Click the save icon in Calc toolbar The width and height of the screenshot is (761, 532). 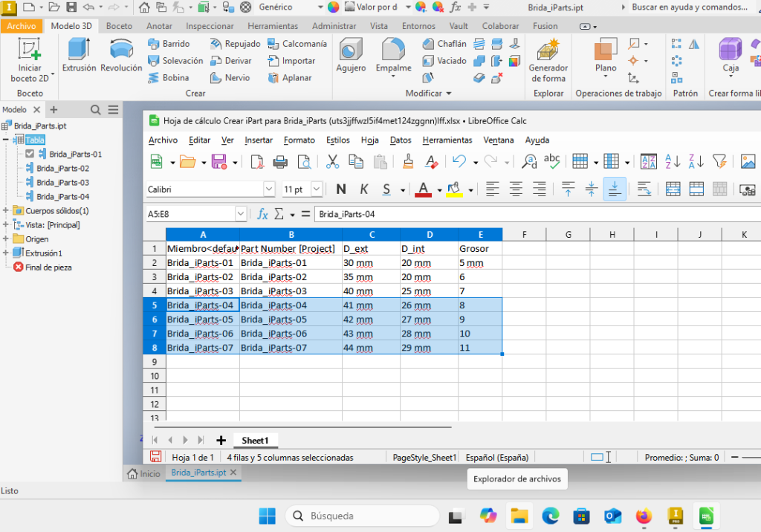pyautogui.click(x=219, y=161)
